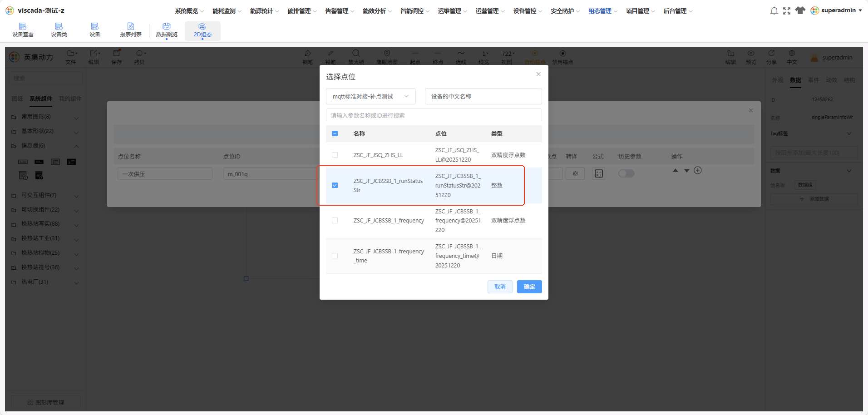Check the ZSC_JF_JCBSSB_1_frequency row checkbox
Screen dimensions: 868x415
point(335,221)
